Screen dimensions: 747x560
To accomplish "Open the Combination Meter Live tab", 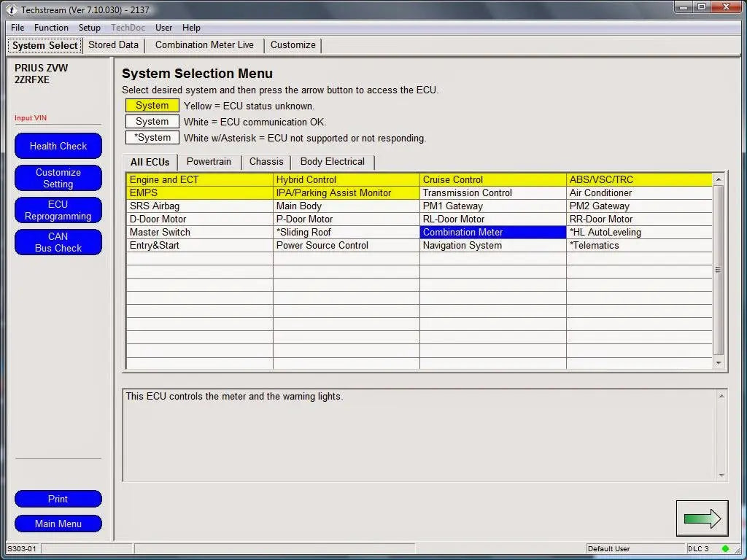I will coord(204,45).
